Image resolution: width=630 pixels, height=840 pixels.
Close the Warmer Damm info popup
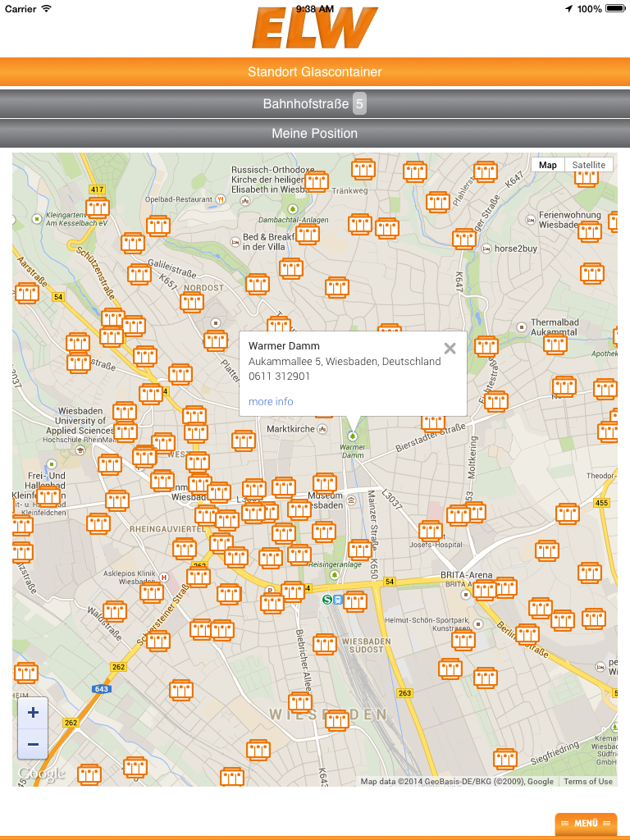click(x=450, y=349)
